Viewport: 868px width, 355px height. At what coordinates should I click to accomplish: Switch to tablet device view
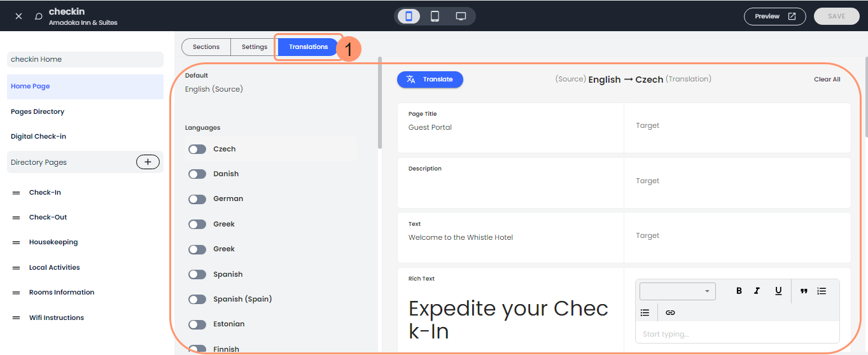click(435, 16)
